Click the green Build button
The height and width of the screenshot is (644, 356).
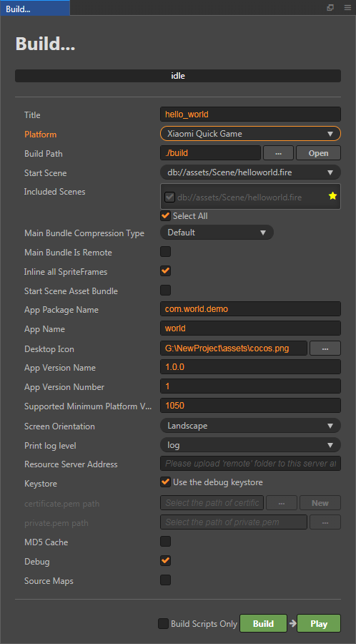263,623
